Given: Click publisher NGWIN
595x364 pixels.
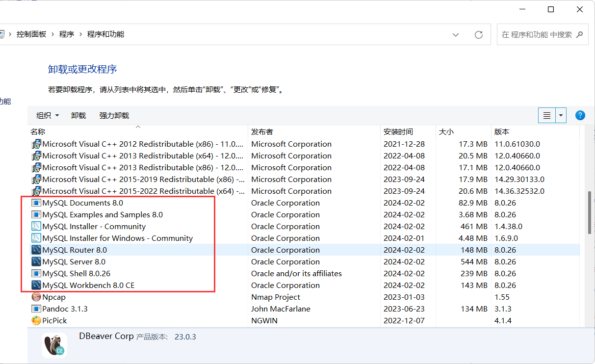Looking at the screenshot, I should (264, 320).
